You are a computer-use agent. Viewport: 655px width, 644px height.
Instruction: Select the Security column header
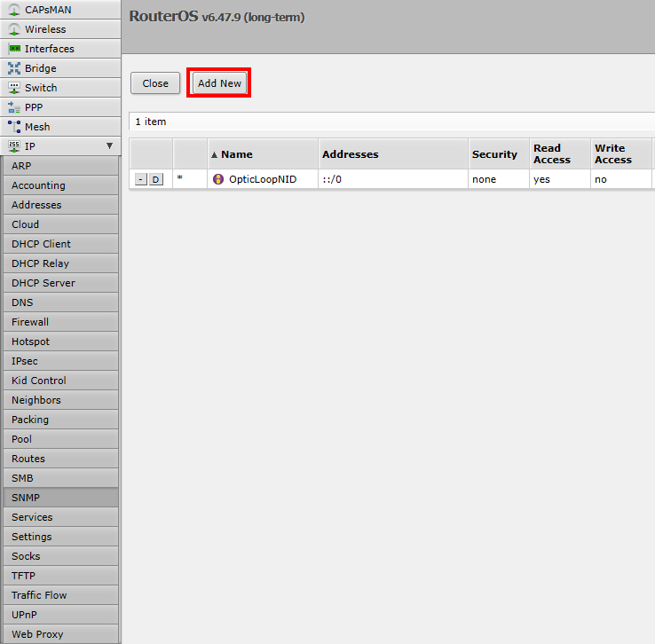(494, 154)
